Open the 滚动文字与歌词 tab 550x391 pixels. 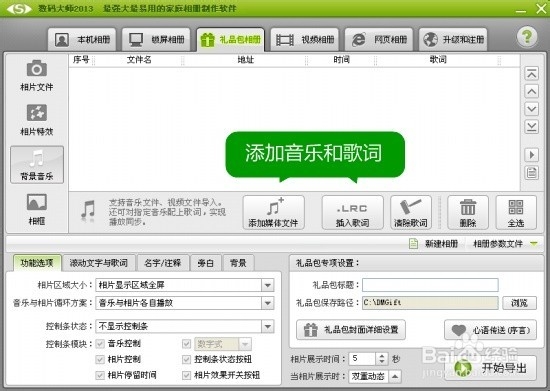tap(99, 263)
